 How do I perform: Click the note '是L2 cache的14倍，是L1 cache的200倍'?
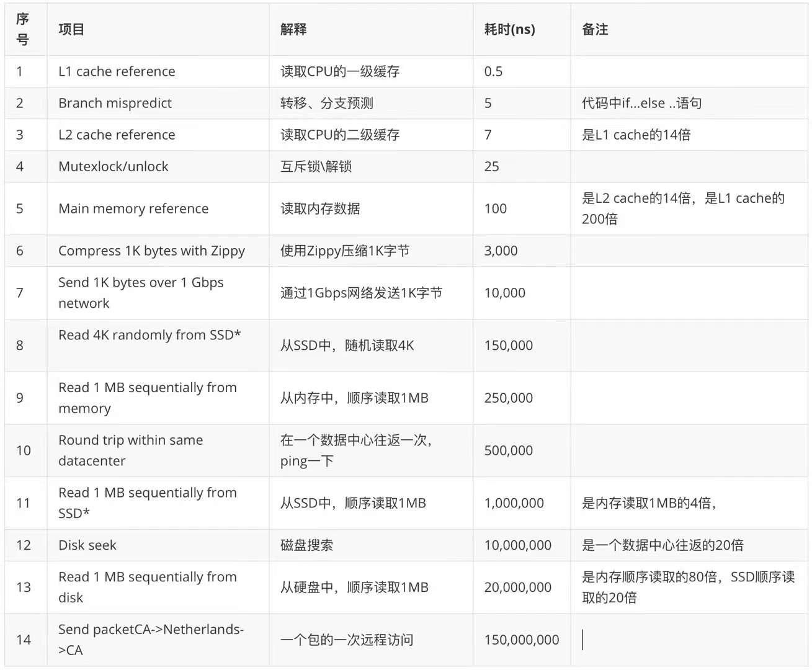pyautogui.click(x=683, y=208)
